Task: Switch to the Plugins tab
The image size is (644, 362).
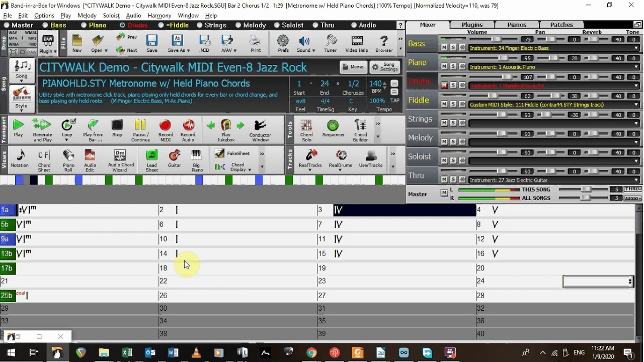Action: point(472,25)
